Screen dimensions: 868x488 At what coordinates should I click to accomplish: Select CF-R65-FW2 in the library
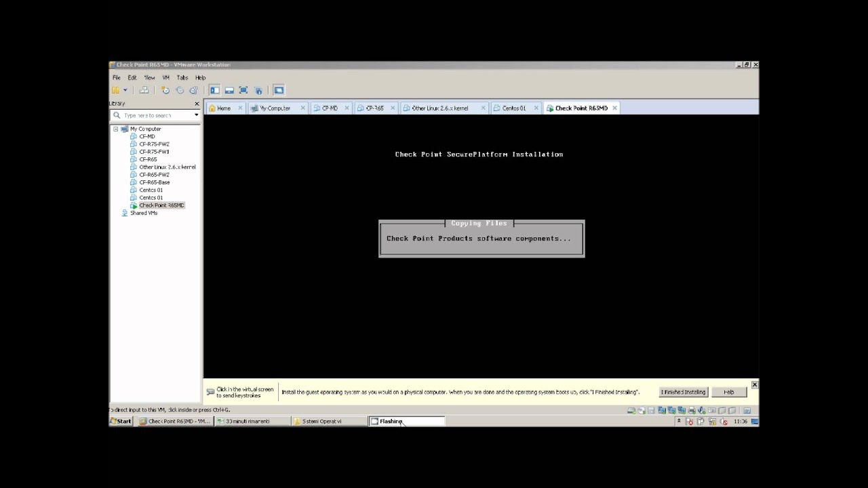tap(154, 175)
